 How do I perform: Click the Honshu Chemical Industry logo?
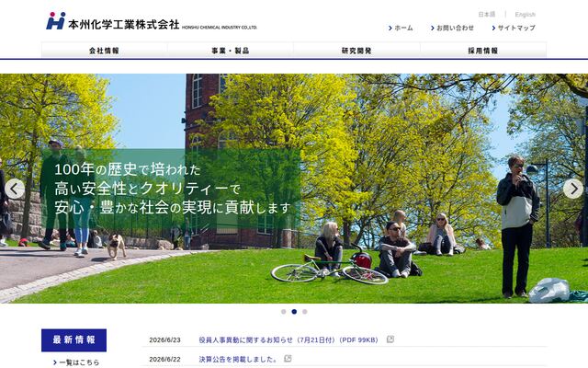click(152, 21)
